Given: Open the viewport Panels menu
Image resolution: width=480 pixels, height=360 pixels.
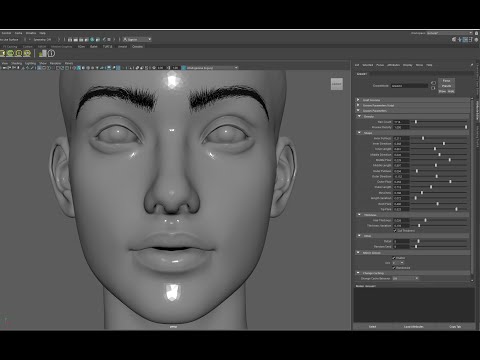Looking at the screenshot, I should (69, 63).
